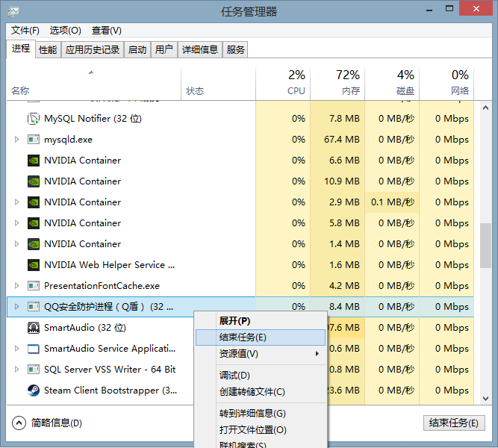Click the 0.1 MB/秒 disk cell

[x=392, y=202]
